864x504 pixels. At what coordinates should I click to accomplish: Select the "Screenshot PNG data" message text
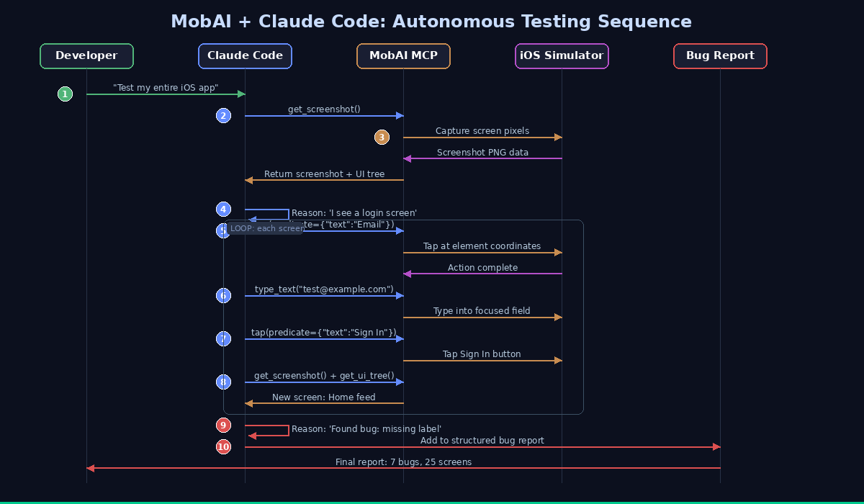pos(482,153)
